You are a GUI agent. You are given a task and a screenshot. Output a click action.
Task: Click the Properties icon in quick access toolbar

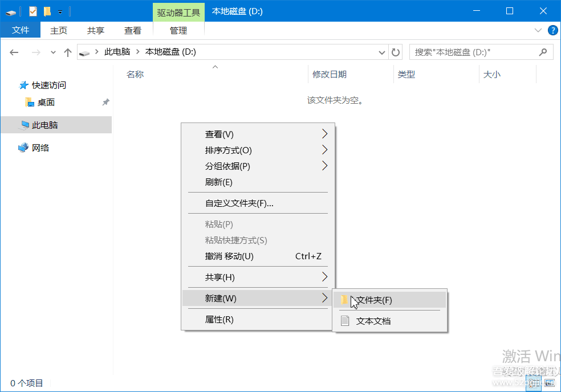[x=33, y=11]
